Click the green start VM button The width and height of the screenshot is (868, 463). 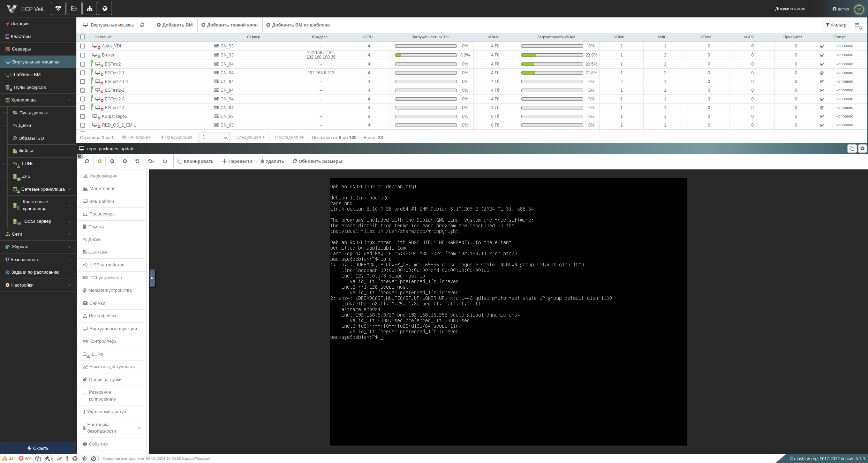(x=100, y=161)
